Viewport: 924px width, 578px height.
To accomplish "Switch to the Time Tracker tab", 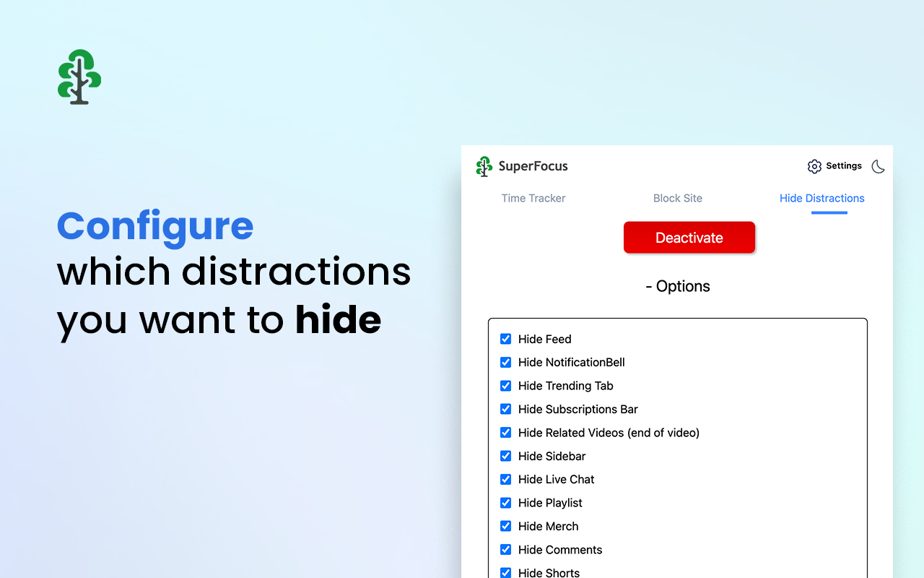I will coord(533,198).
